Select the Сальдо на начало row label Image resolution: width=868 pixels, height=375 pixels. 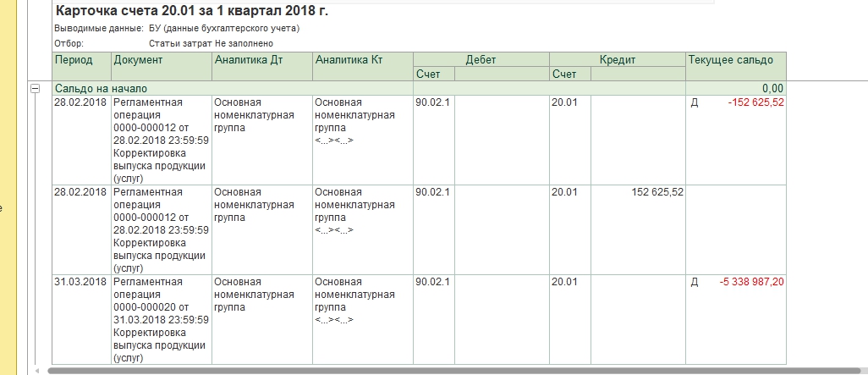pyautogui.click(x=102, y=89)
